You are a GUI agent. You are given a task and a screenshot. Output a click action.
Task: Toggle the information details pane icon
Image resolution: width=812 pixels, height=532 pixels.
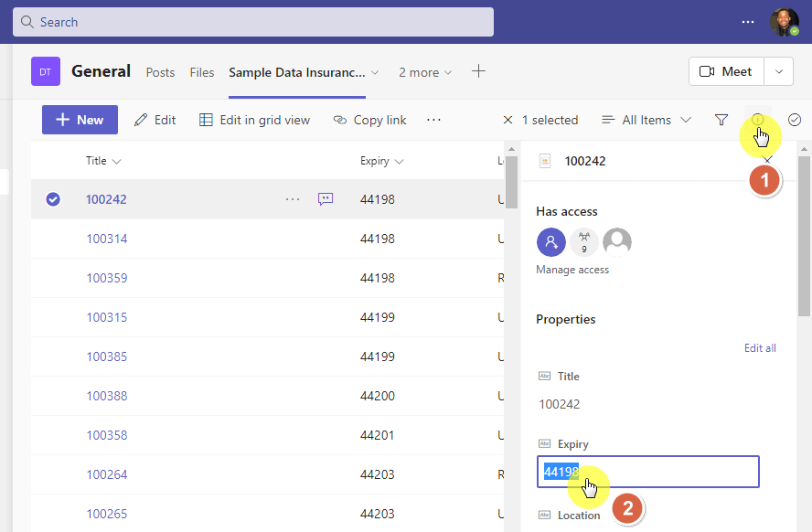[758, 120]
